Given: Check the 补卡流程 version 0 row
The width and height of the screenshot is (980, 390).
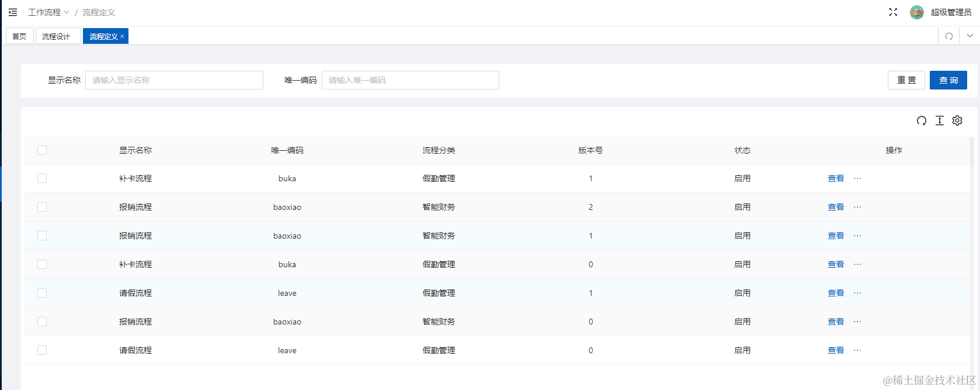Looking at the screenshot, I should click(x=42, y=264).
